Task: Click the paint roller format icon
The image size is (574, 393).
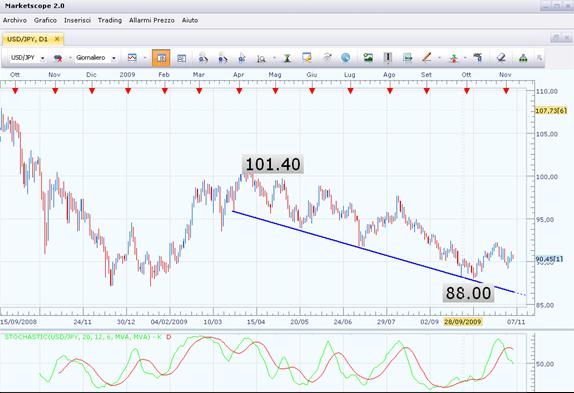Action: tap(477, 57)
